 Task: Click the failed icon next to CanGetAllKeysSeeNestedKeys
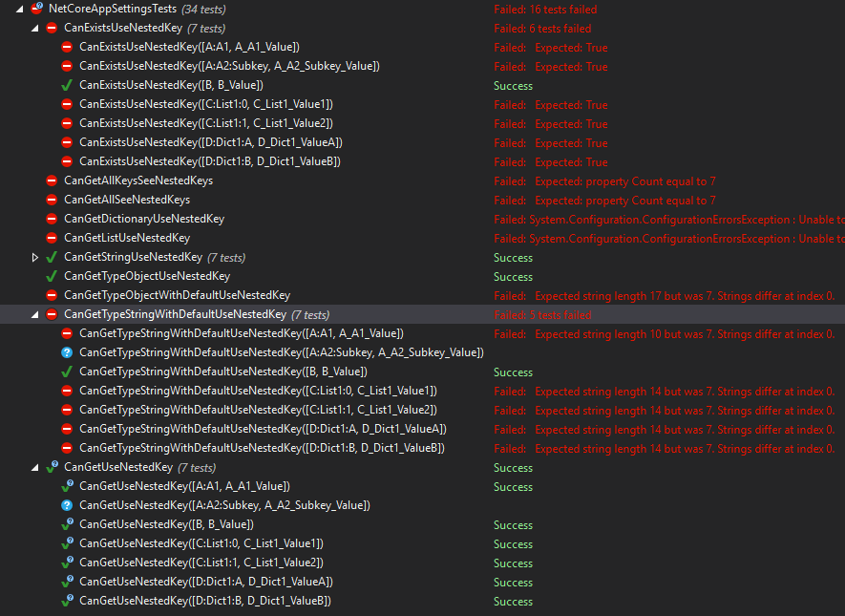(x=51, y=181)
